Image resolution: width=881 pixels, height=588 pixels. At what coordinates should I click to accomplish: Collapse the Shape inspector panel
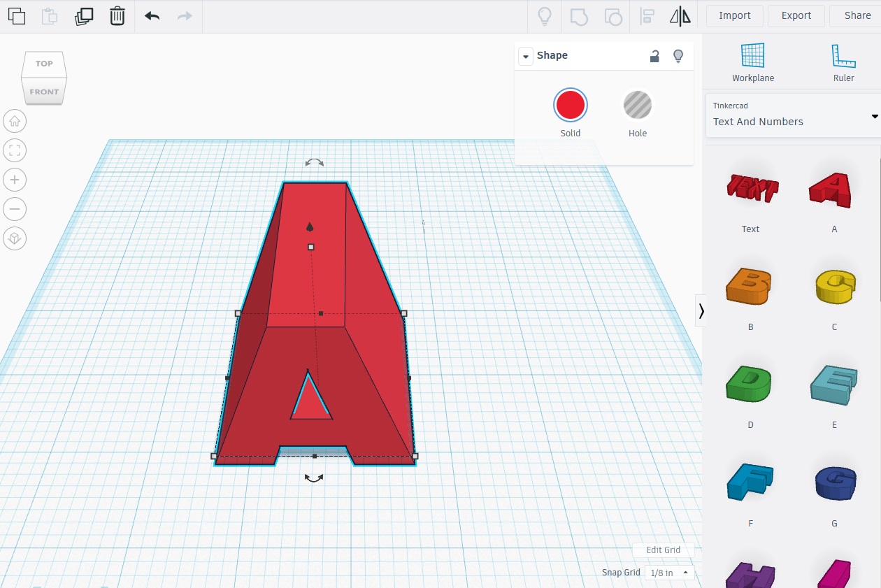coord(526,56)
